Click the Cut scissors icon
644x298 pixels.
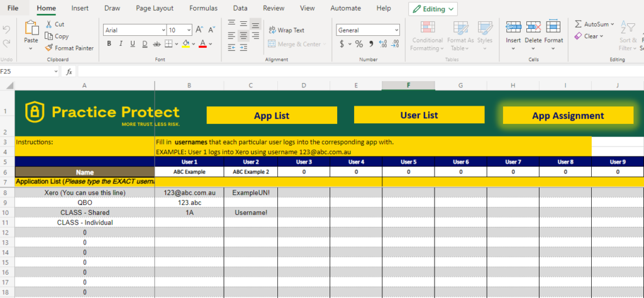(x=49, y=25)
